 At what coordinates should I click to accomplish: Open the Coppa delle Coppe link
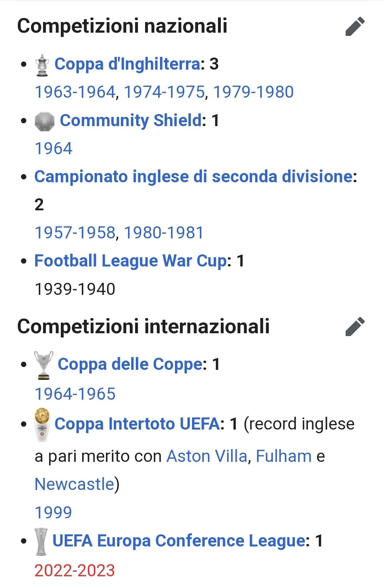129,364
